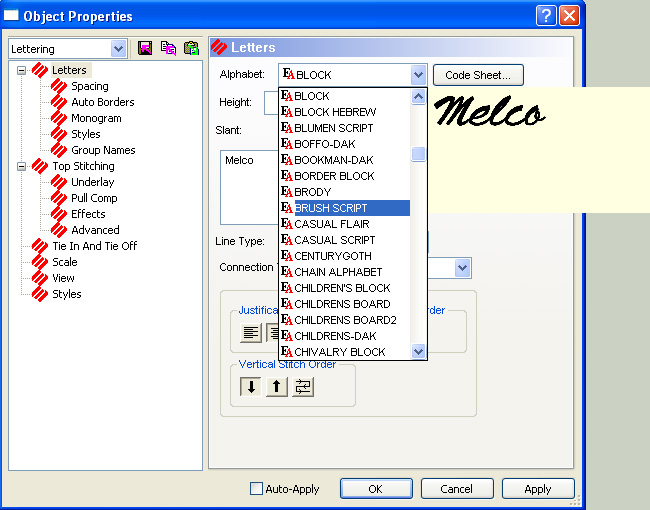Choose CHILDREN'S BLOCK alphabet
The height and width of the screenshot is (510, 650).
345,288
